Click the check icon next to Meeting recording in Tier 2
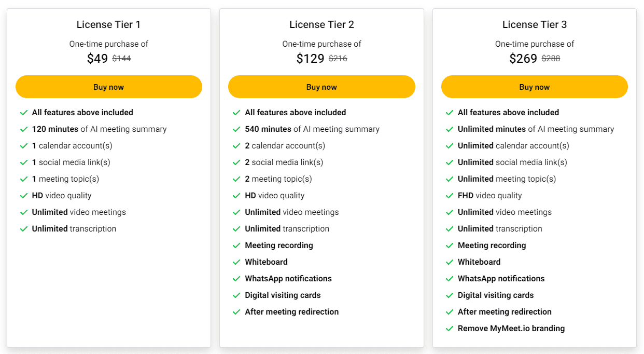Image resolution: width=644 pixels, height=354 pixels. [237, 245]
